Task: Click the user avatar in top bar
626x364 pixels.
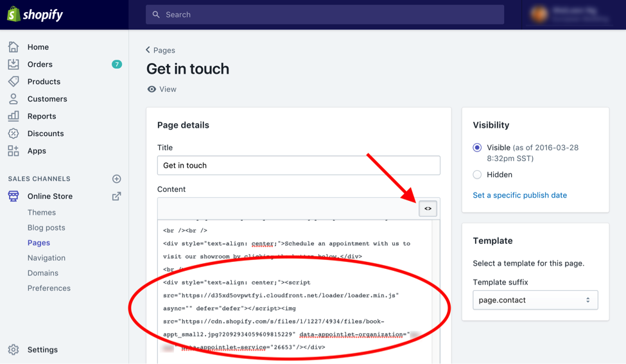Action: pos(539,14)
